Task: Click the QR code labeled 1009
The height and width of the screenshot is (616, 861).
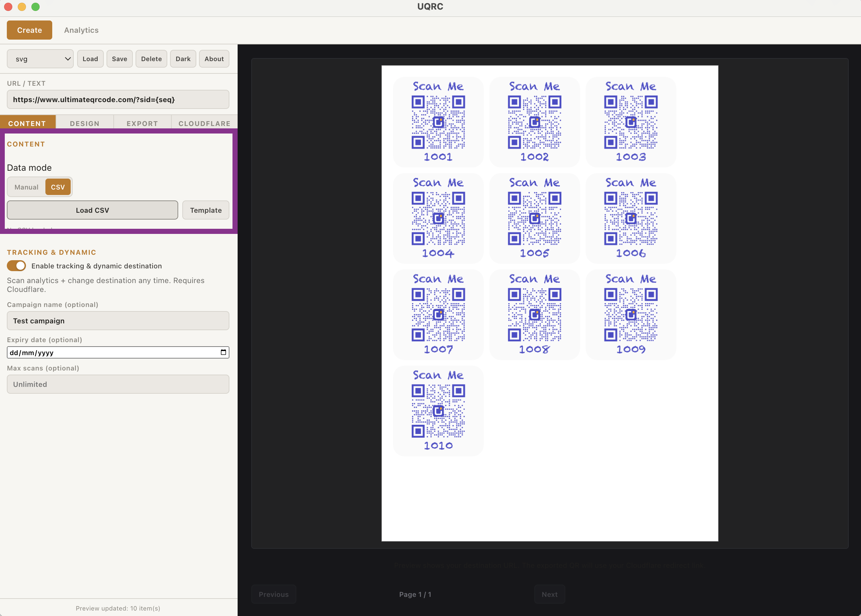Action: coord(631,315)
